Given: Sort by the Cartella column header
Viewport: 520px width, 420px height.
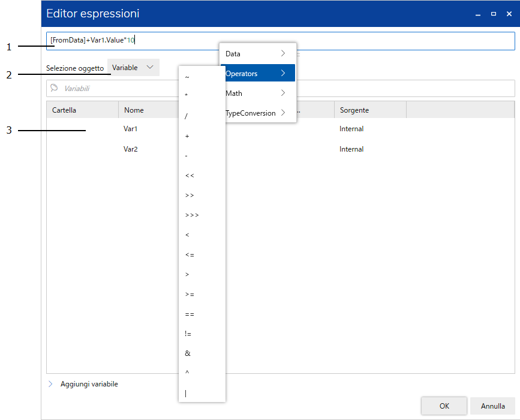Looking at the screenshot, I should click(x=82, y=110).
